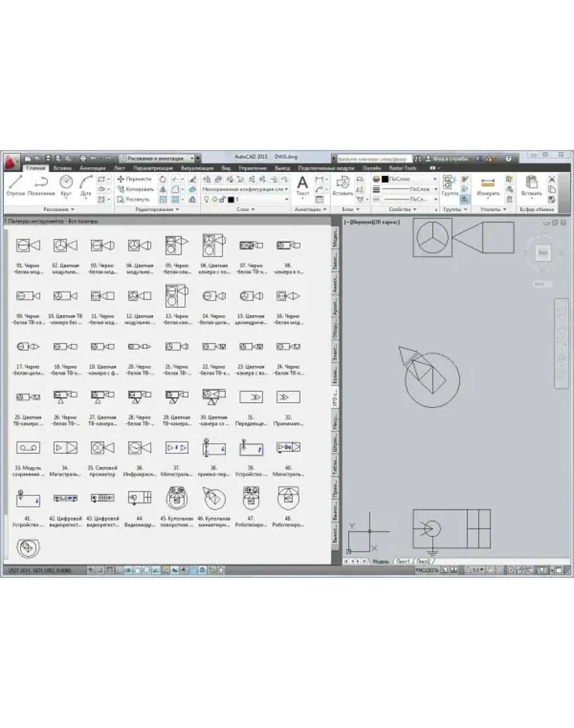Toggle the МОДЕЛЬ space button in status bar
574x728 pixels.
pyautogui.click(x=427, y=570)
